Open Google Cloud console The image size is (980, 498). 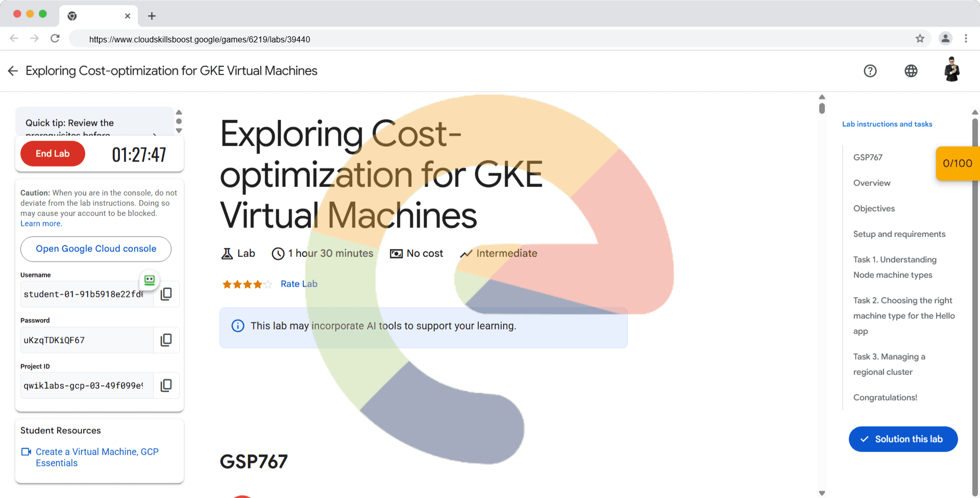point(96,249)
